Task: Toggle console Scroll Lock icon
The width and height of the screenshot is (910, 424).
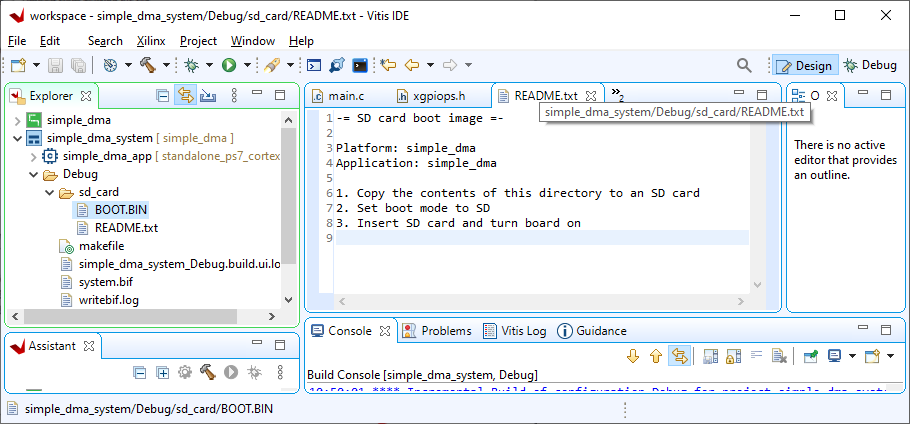Action: pyautogui.click(x=733, y=356)
